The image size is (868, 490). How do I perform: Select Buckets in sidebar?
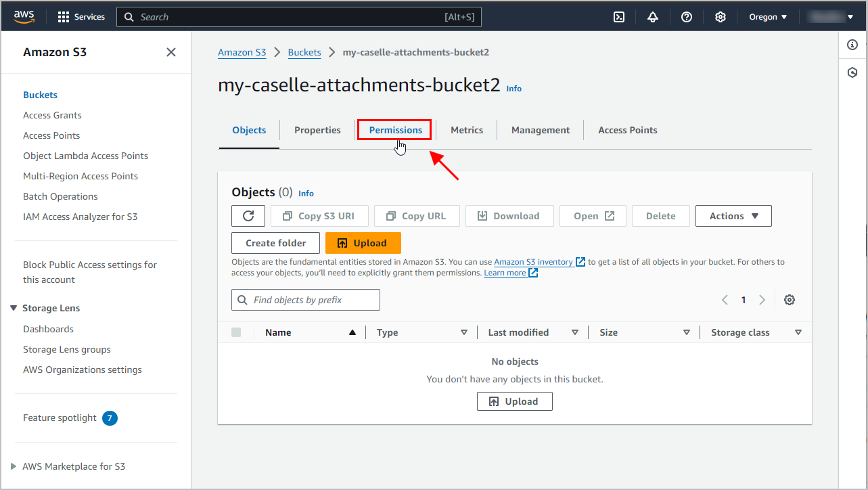[x=40, y=95]
